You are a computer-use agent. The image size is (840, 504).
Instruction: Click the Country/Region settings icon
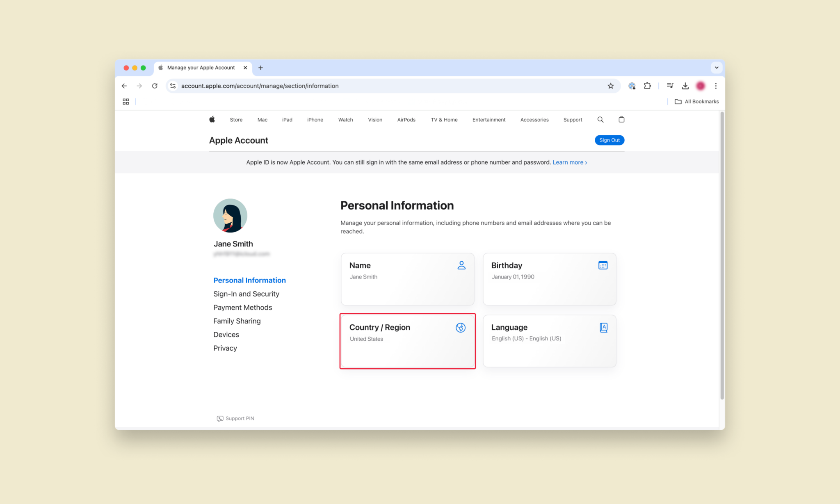pyautogui.click(x=461, y=328)
